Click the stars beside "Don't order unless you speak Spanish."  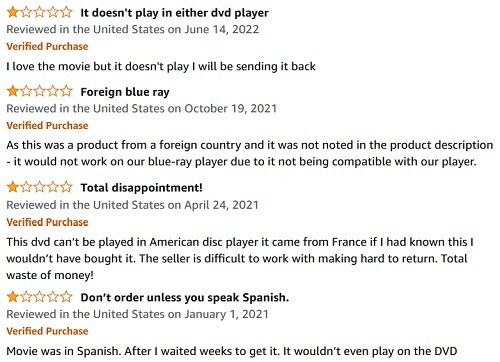(x=39, y=297)
